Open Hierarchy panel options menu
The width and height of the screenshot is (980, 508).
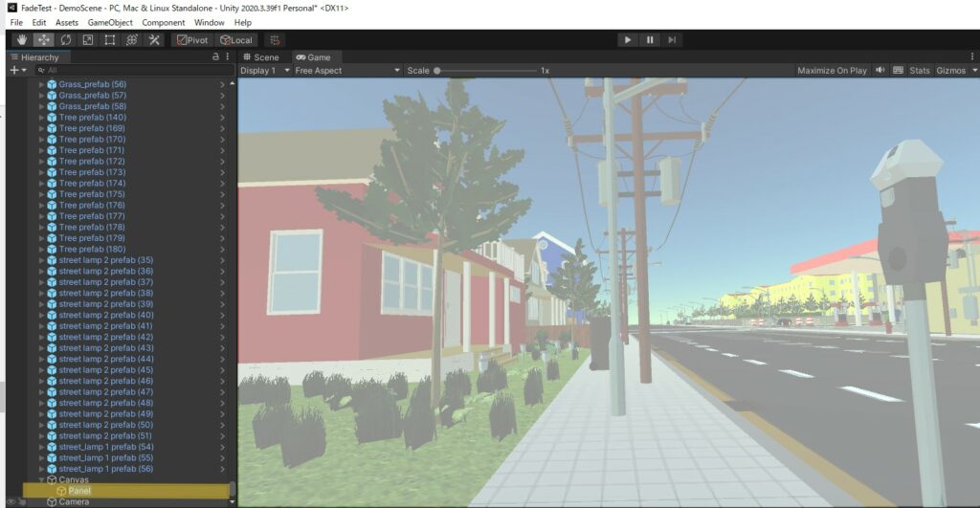tap(228, 56)
